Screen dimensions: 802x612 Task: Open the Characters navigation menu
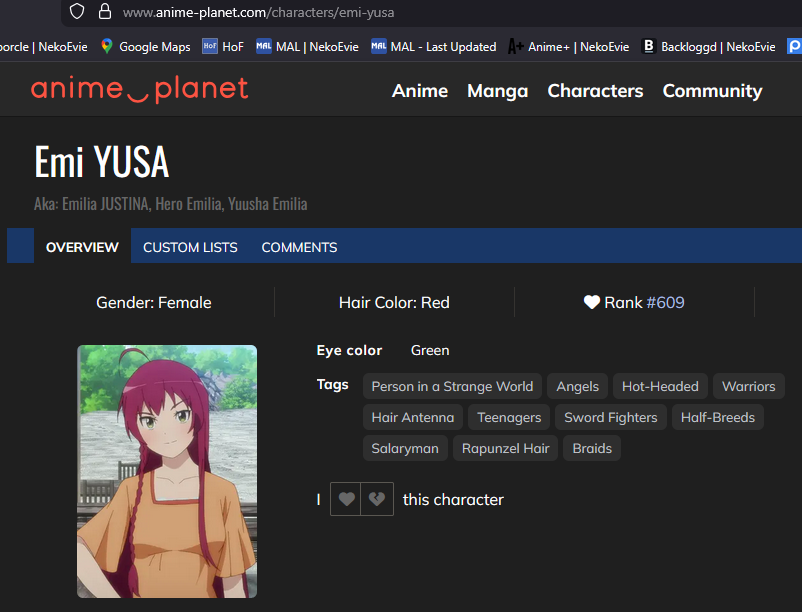click(595, 90)
